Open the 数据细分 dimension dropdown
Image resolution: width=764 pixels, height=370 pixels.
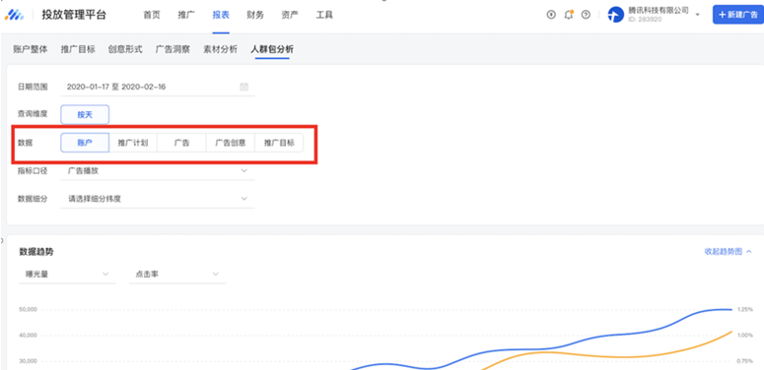[x=157, y=199]
